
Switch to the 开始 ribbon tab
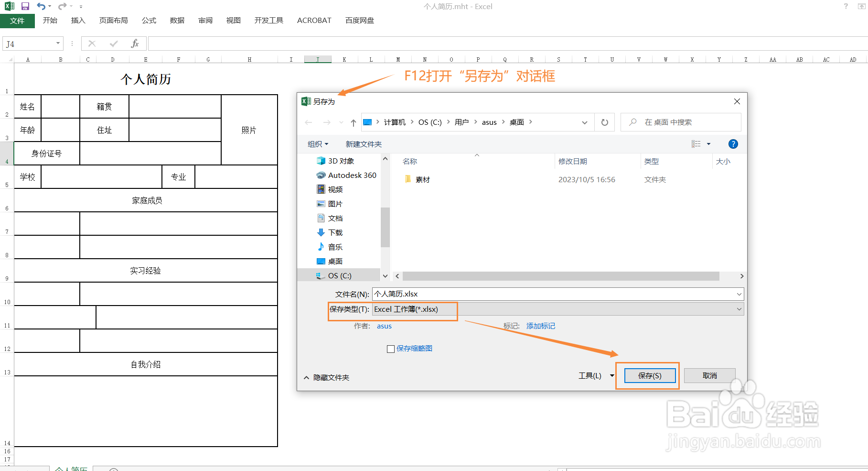50,20
